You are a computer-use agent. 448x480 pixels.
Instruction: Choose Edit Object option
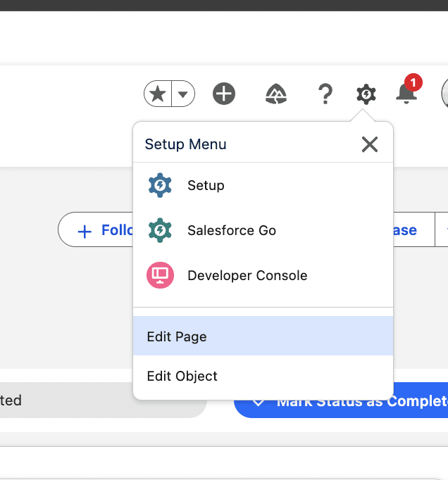[263, 376]
